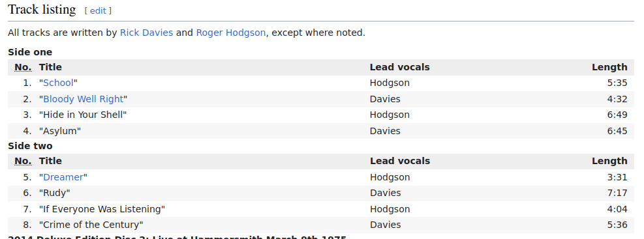Click the 7:17 length value
644x239 pixels.
click(x=617, y=193)
